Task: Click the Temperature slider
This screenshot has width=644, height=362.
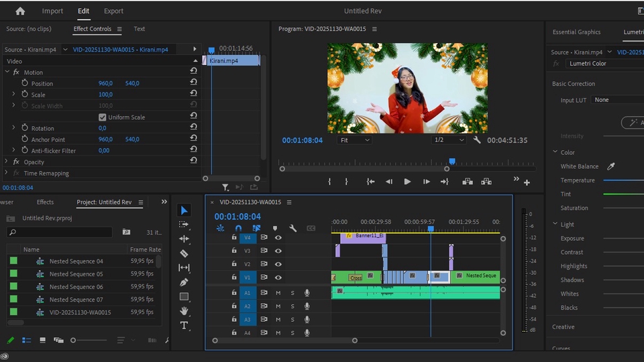Action: pyautogui.click(x=623, y=180)
